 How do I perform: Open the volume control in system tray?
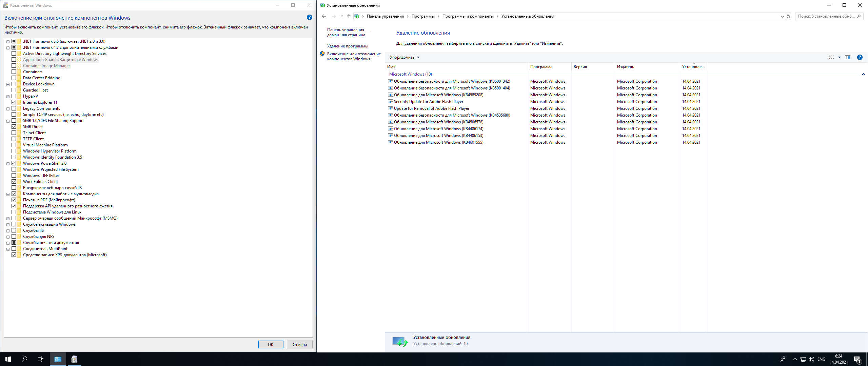coord(811,359)
